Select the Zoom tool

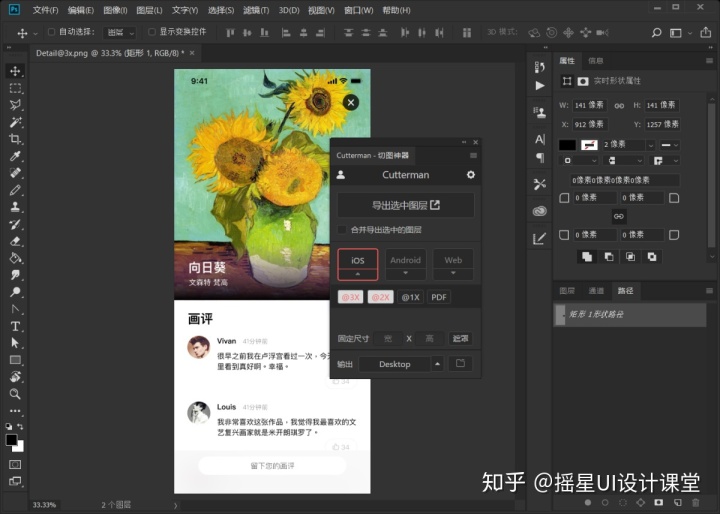coord(15,394)
